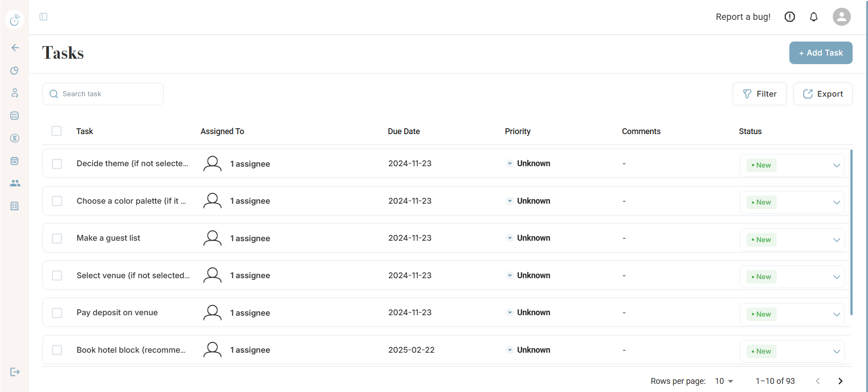
Task: Change rows per page dropdown
Action: [x=724, y=381]
